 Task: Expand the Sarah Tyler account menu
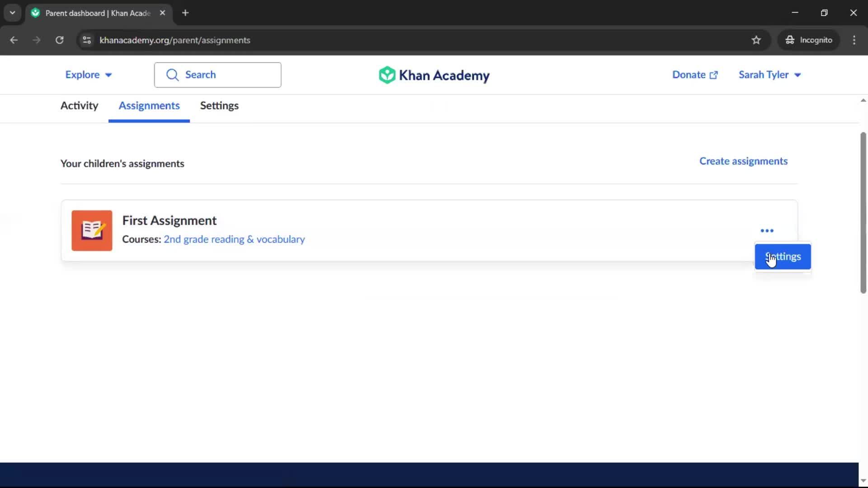[770, 75]
